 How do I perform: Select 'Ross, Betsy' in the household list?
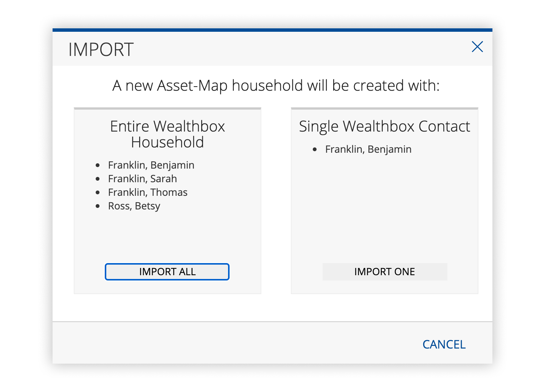134,206
